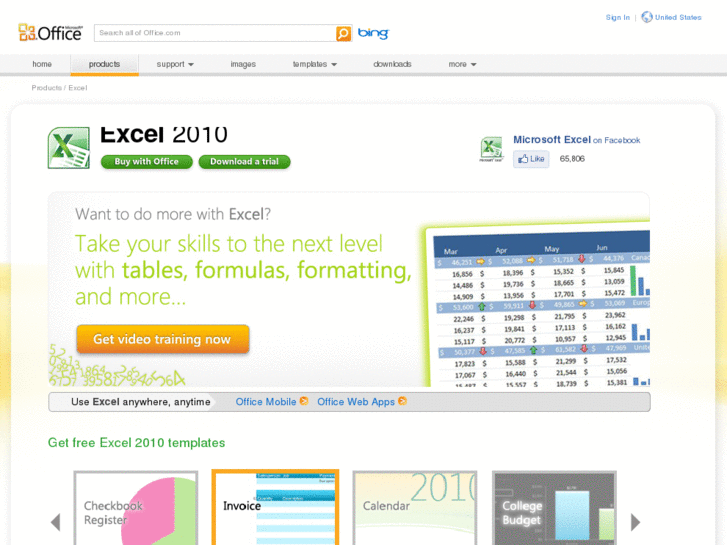The height and width of the screenshot is (545, 727).
Task: Click the Excel 2010 page title
Action: [x=164, y=135]
